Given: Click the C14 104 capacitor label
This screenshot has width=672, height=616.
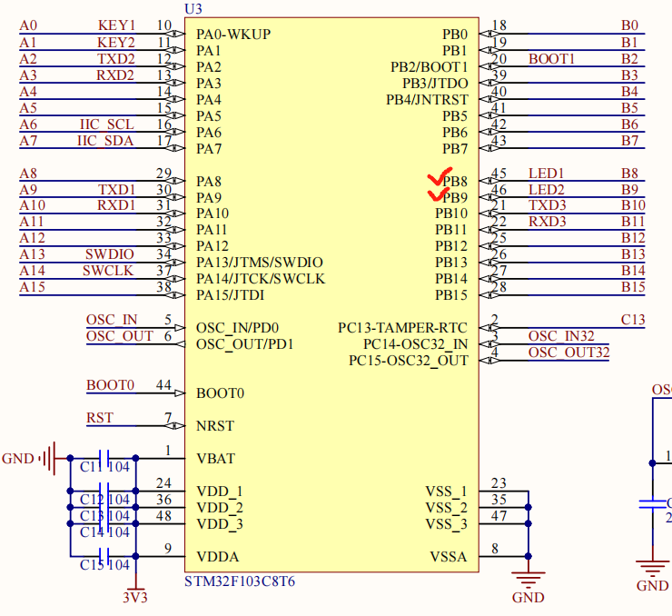Looking at the screenshot, I should click(104, 532).
